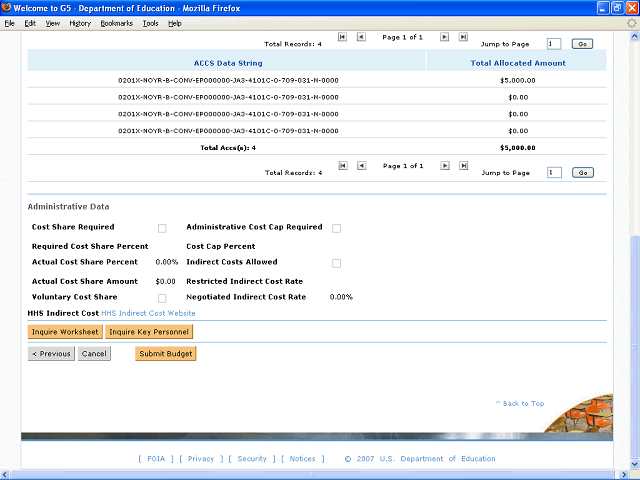The width and height of the screenshot is (640, 480).
Task: Open the Security footer link
Action: click(x=252, y=459)
